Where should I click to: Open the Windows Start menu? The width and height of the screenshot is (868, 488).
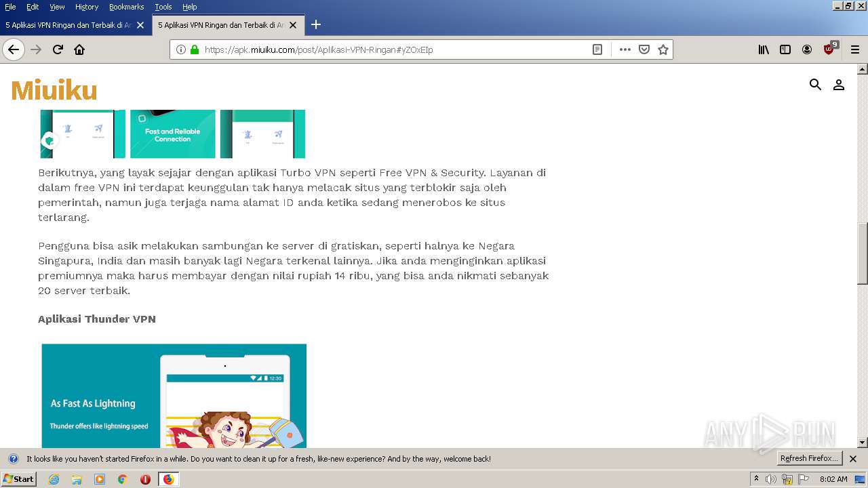coord(18,479)
